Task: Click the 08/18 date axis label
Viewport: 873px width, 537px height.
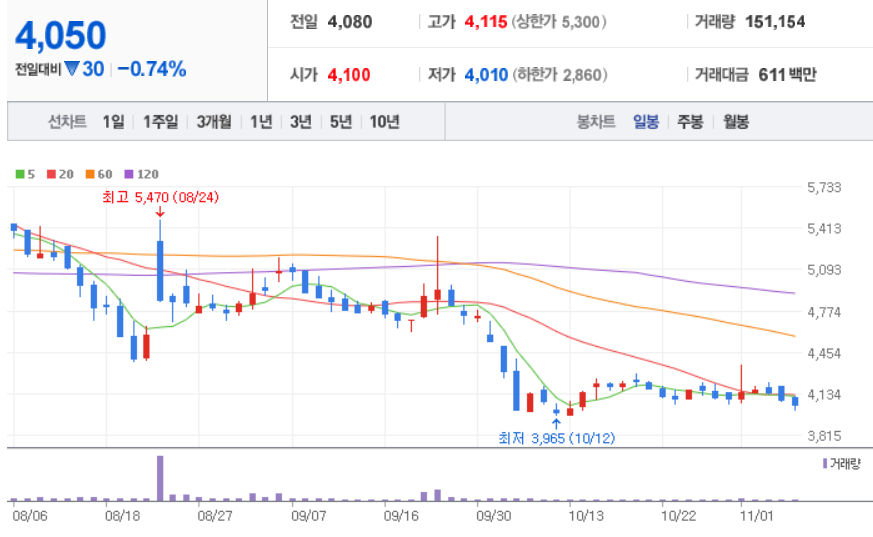Action: tap(122, 516)
